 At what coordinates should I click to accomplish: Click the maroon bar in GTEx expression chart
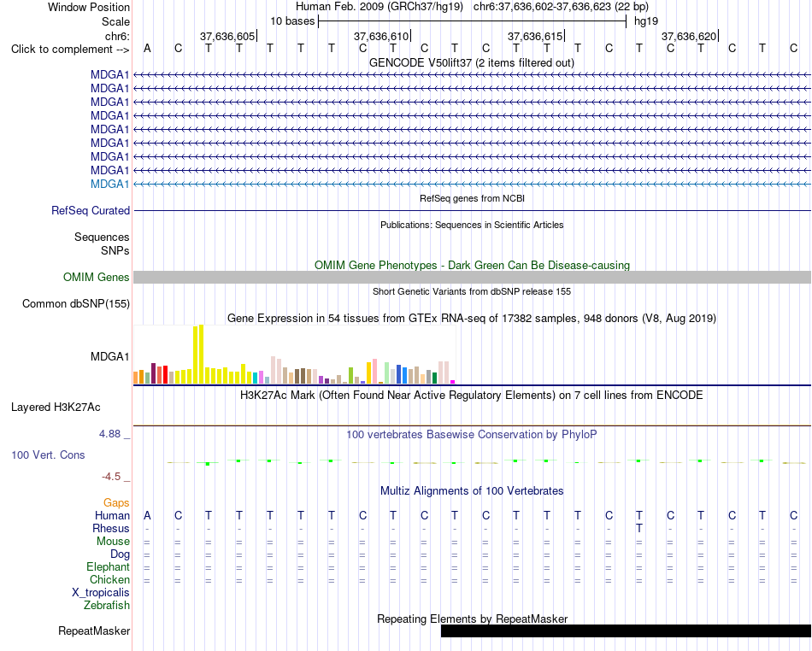pos(153,373)
